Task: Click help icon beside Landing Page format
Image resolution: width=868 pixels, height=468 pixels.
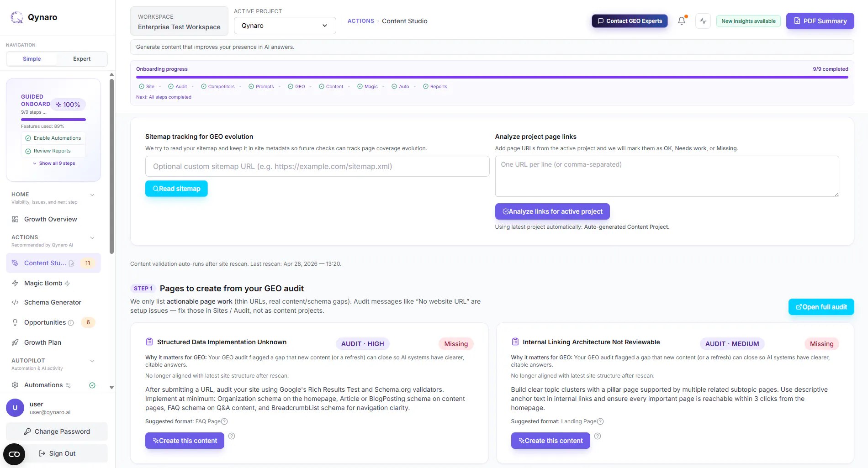Action: point(600,421)
